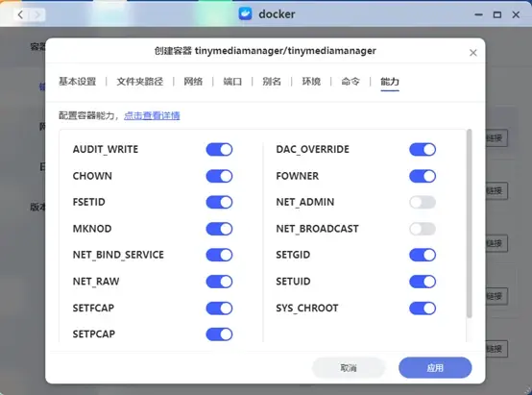Open the 网络 tab
The image size is (532, 395).
pos(193,82)
